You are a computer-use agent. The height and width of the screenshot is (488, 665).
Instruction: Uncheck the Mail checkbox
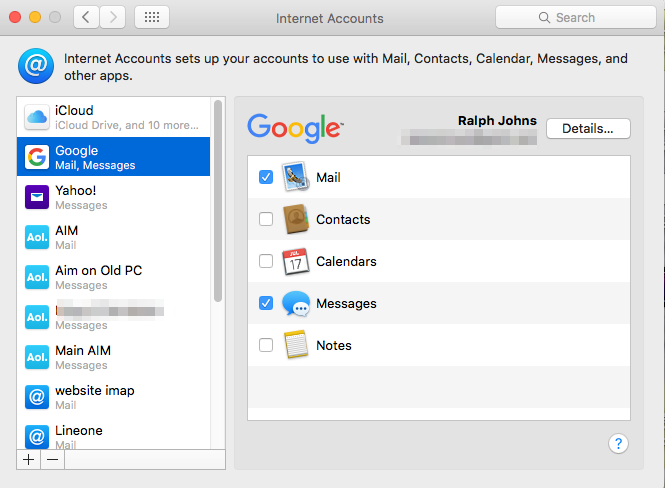[x=266, y=177]
